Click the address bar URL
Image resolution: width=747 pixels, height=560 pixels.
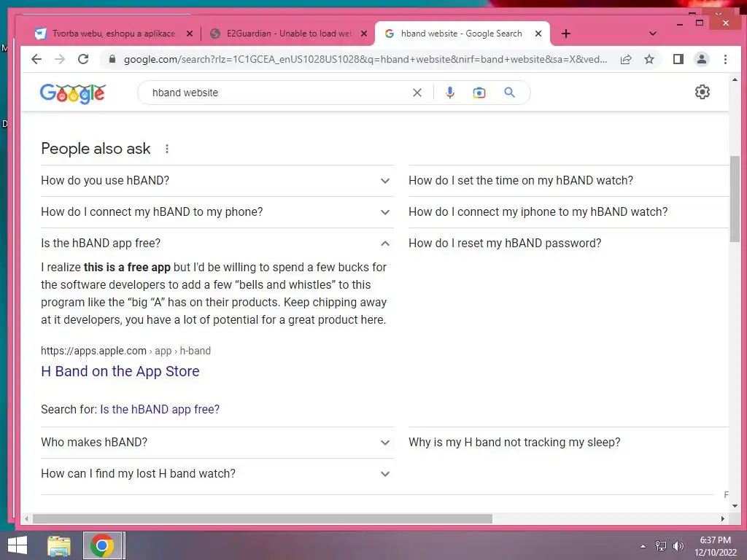point(365,59)
